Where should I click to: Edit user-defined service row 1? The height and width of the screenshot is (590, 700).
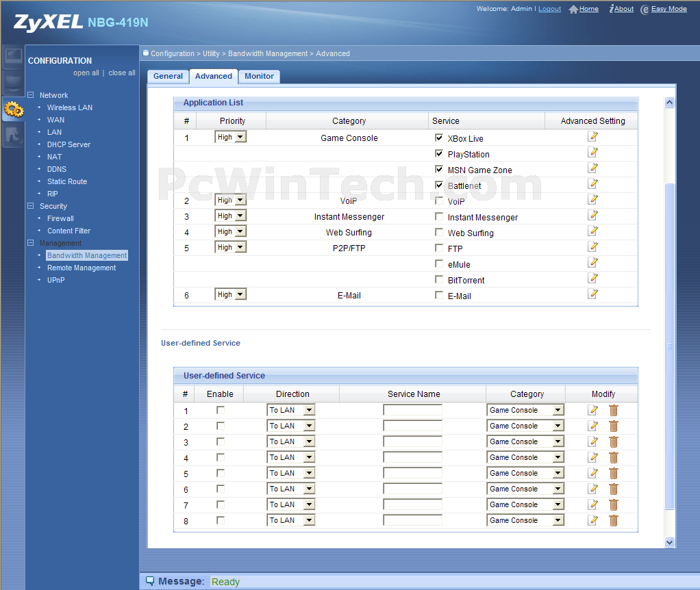tap(593, 410)
